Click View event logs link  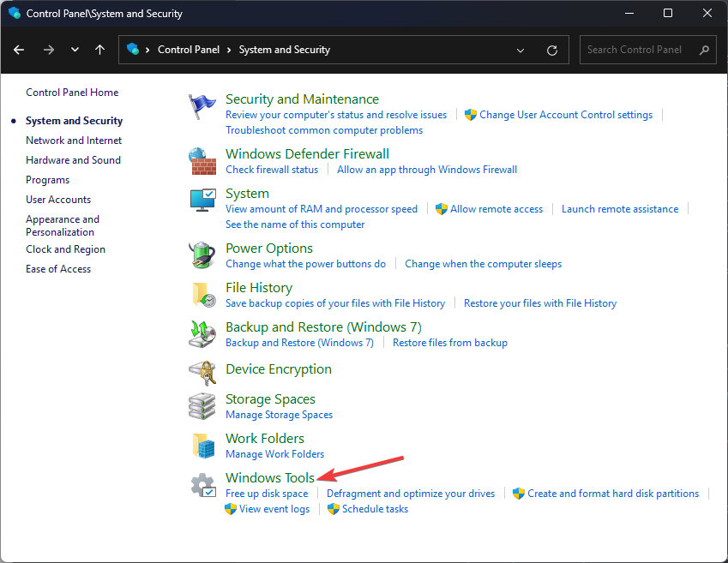pos(274,509)
